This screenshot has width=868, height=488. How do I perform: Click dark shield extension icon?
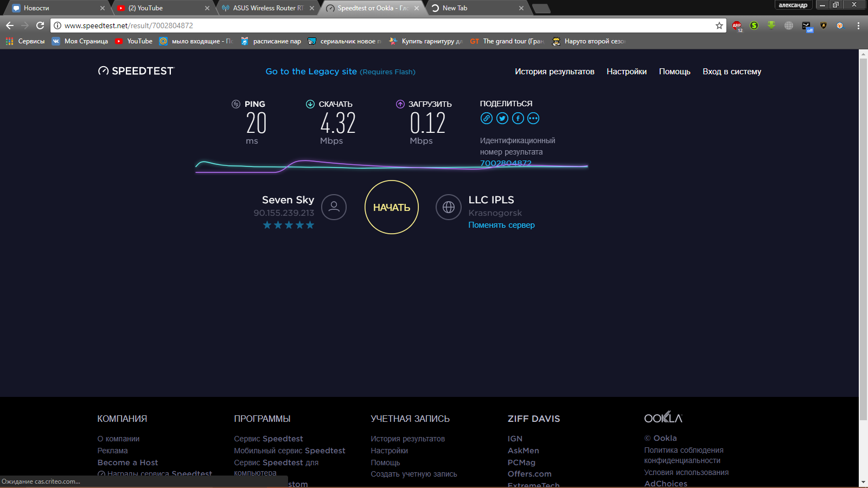pyautogui.click(x=824, y=25)
